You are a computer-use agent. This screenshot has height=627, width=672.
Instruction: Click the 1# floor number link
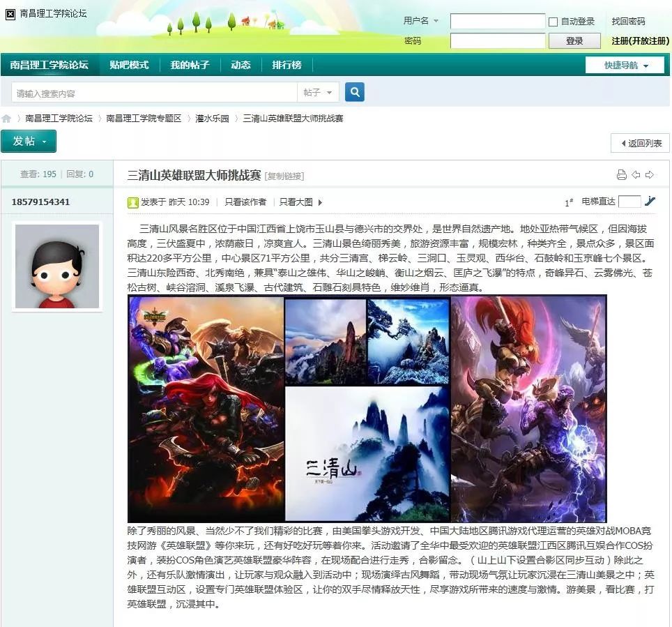click(569, 202)
